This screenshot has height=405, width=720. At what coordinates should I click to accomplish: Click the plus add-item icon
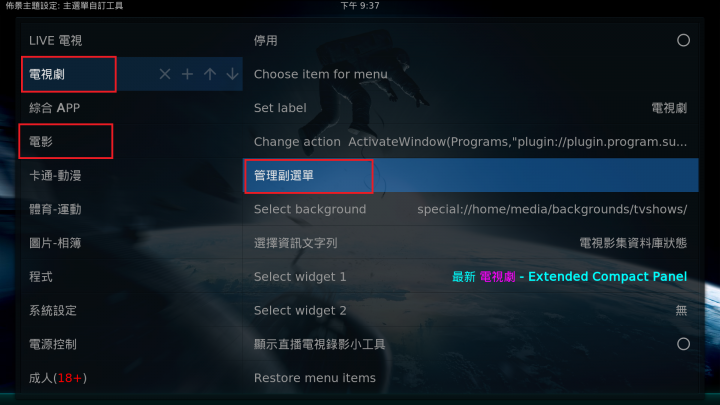click(187, 74)
